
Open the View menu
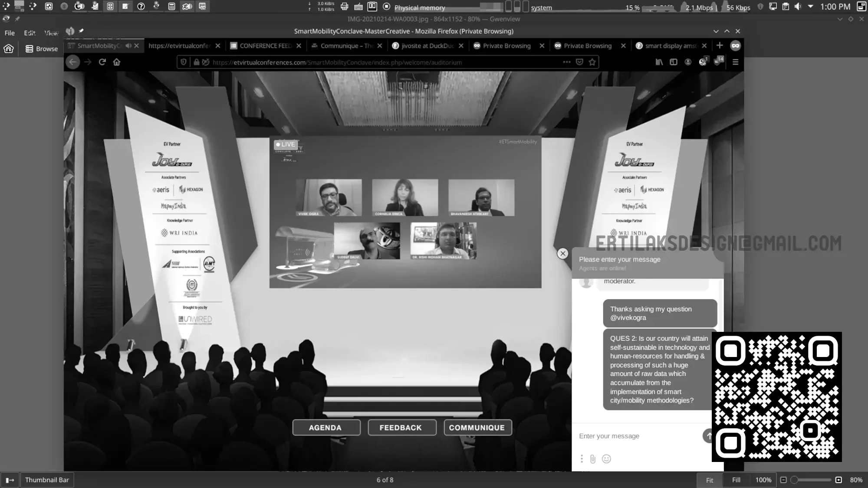click(x=51, y=33)
